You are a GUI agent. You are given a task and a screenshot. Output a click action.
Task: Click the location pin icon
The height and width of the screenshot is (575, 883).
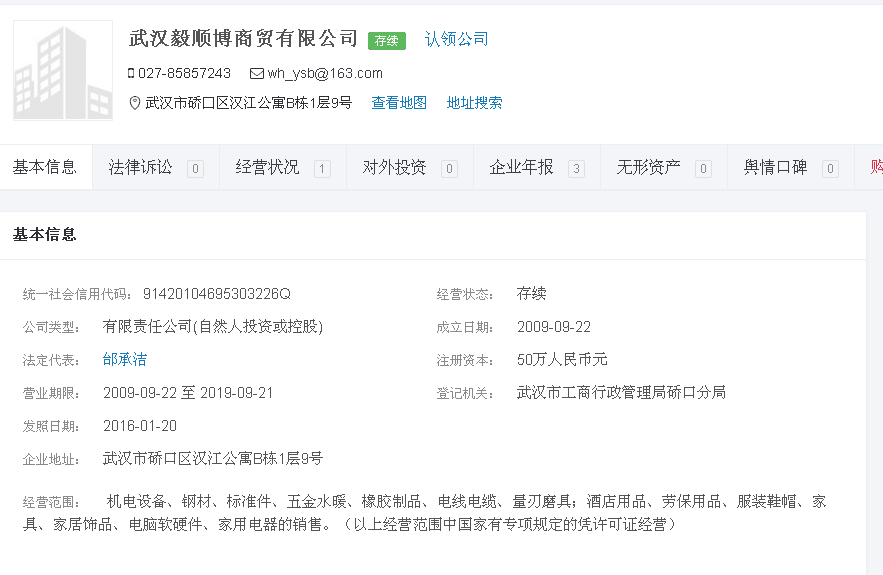[135, 103]
